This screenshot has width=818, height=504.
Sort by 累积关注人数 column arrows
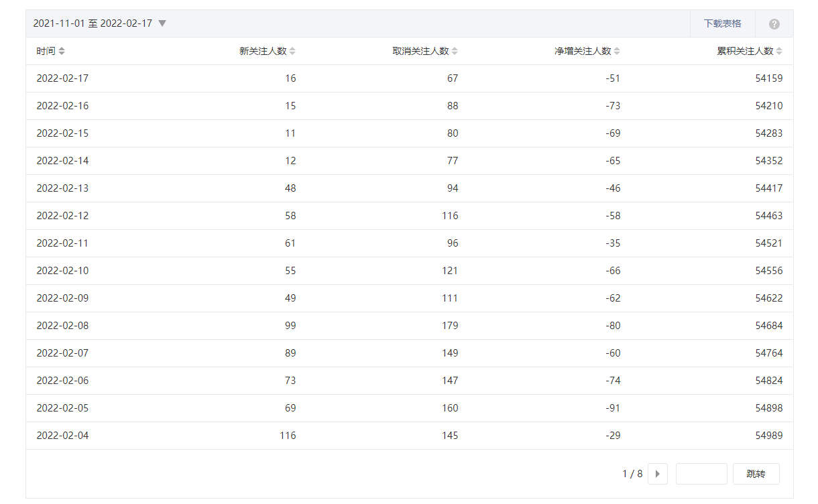tap(779, 51)
